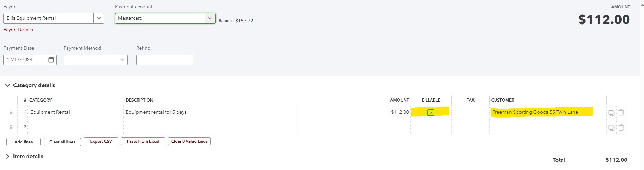Uncheck the Billable checkbox on line 1

pos(431,112)
